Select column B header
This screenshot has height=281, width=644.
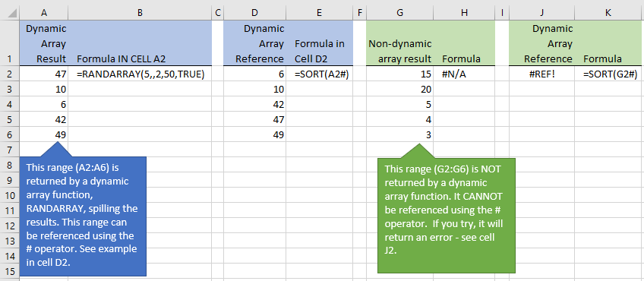[140, 13]
